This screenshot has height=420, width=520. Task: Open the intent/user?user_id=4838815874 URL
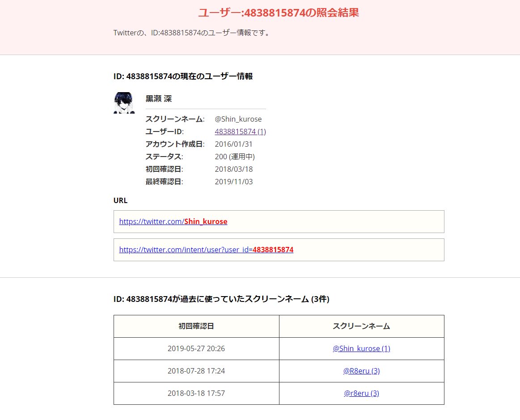click(x=206, y=250)
